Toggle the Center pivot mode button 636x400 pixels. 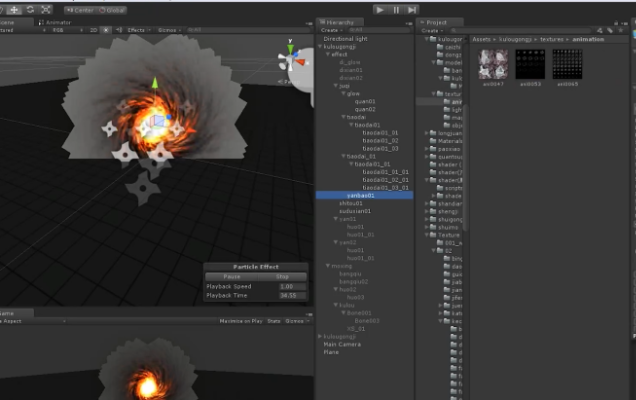coord(80,10)
